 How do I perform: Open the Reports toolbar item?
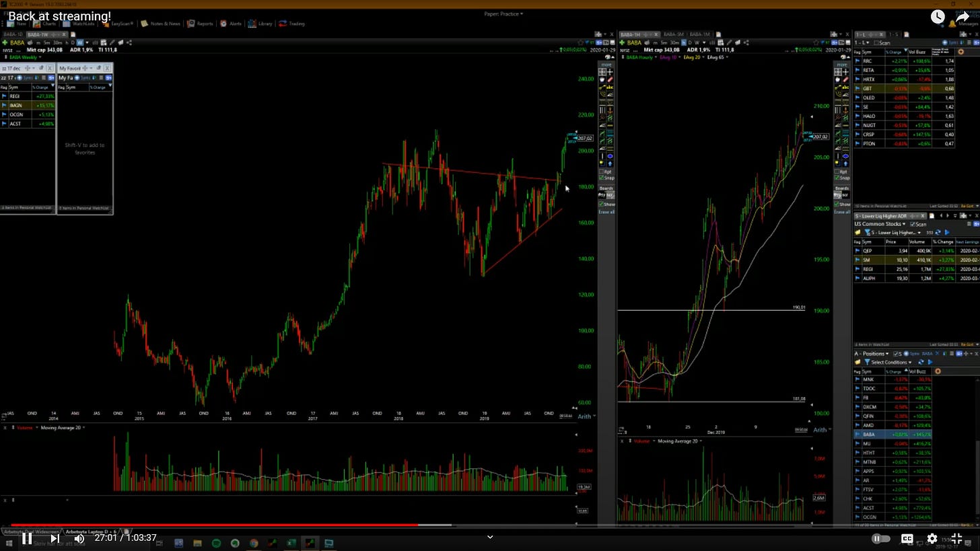click(x=201, y=24)
